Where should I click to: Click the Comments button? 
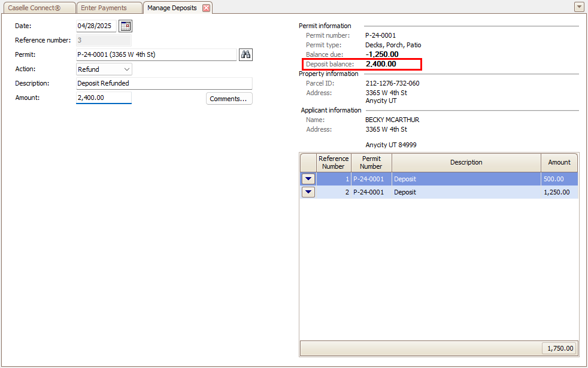(229, 99)
